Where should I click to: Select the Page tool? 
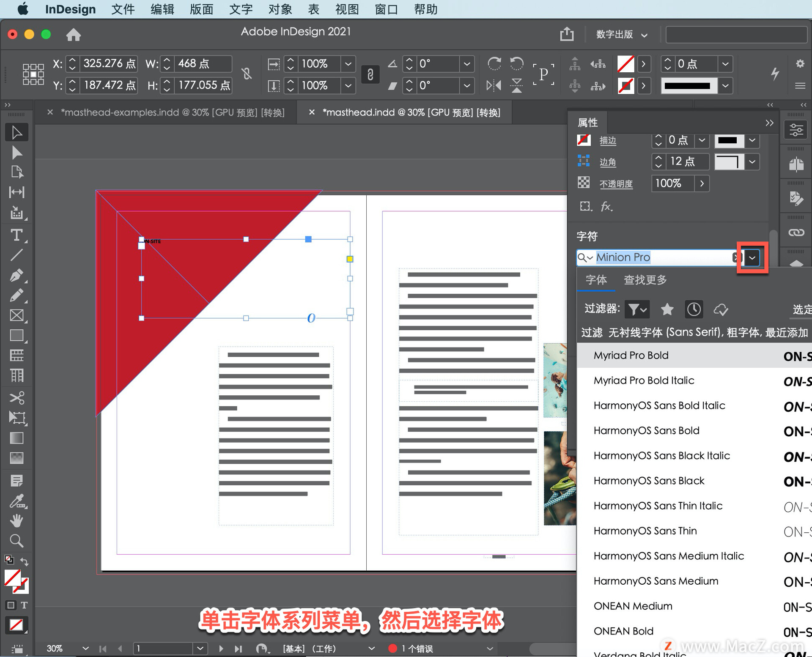coord(17,172)
